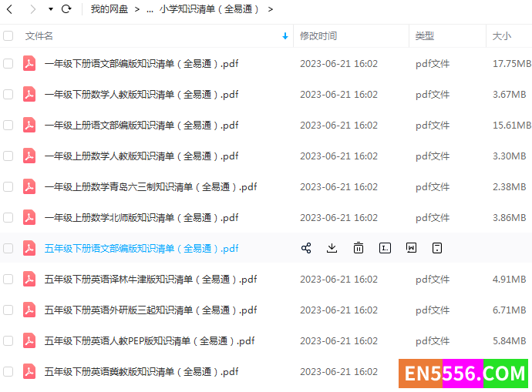The height and width of the screenshot is (392, 532).
Task: Click the rename icon in row actions
Action: coord(385,248)
